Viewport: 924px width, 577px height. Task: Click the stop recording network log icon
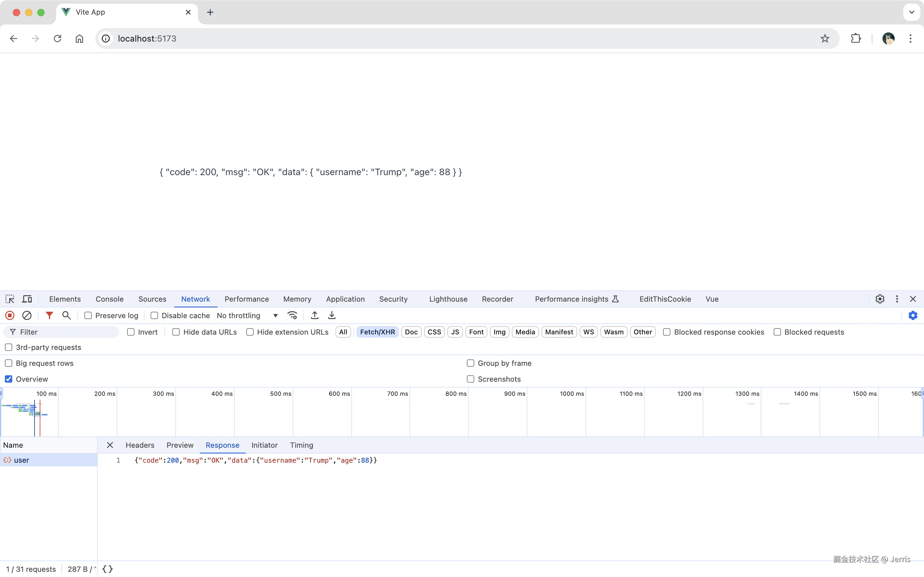coord(10,315)
